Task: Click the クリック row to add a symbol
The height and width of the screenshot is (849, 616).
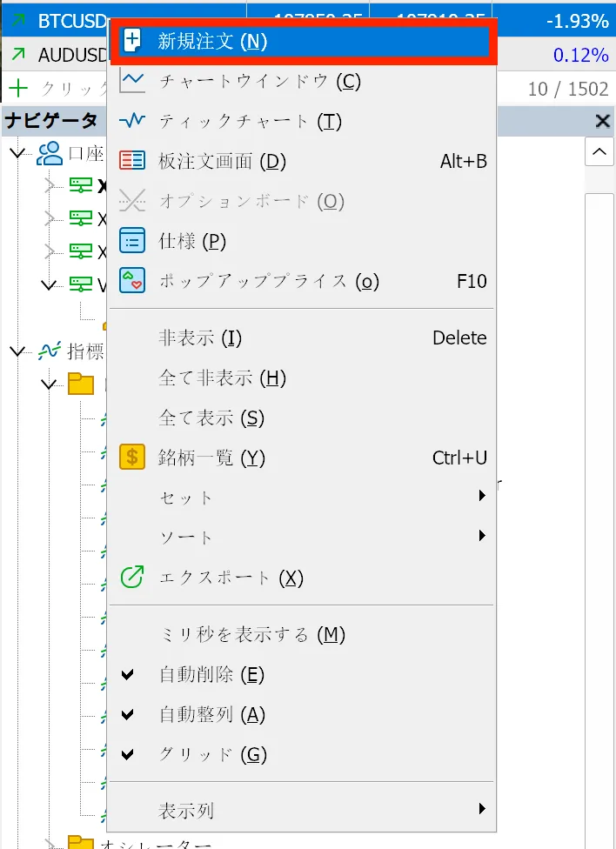Action: 52,87
